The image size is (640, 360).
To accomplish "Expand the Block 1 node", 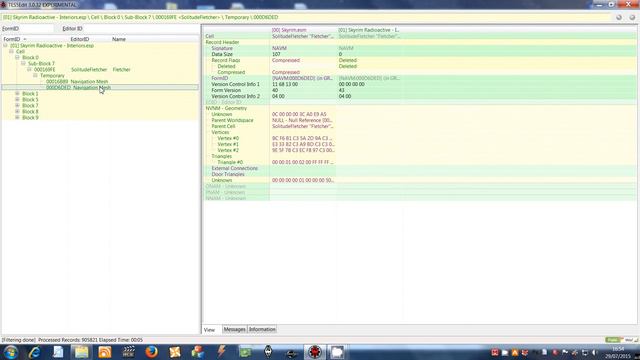I will [17, 93].
